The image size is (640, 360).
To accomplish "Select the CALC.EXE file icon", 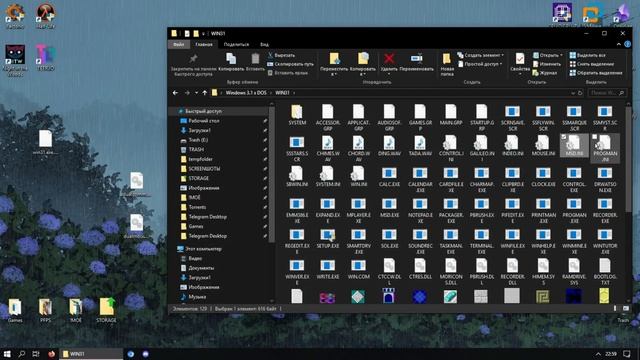I will (x=389, y=173).
